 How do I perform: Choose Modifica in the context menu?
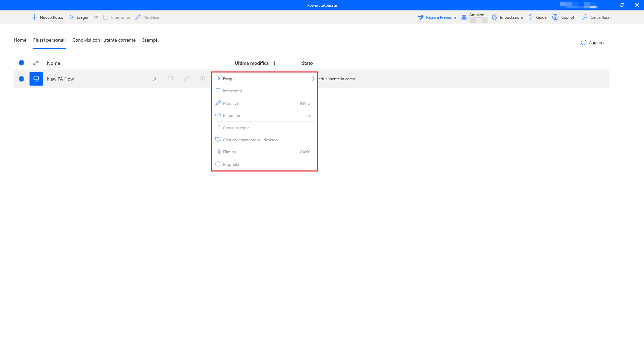click(x=265, y=103)
